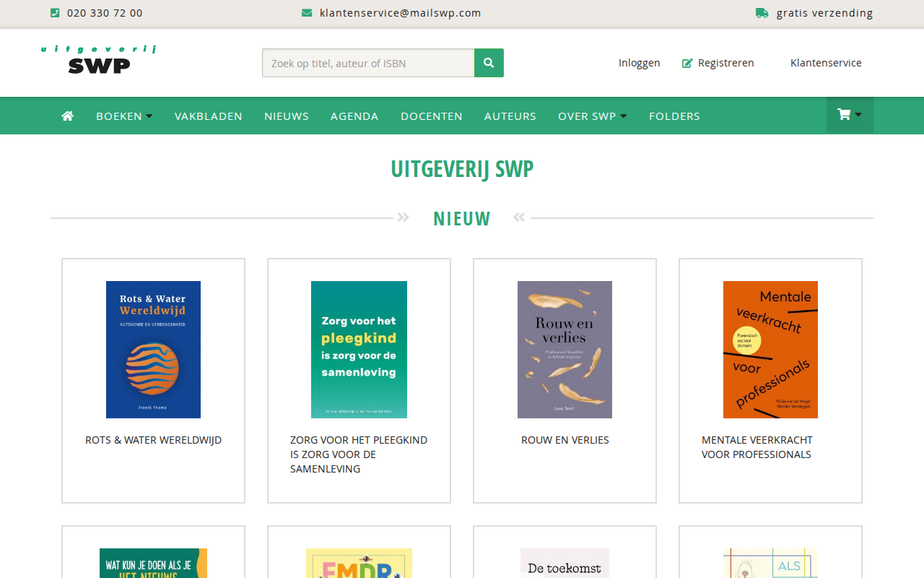Click the Registreren pencil icon
Viewport: 924px width, 578px height.
click(x=687, y=63)
